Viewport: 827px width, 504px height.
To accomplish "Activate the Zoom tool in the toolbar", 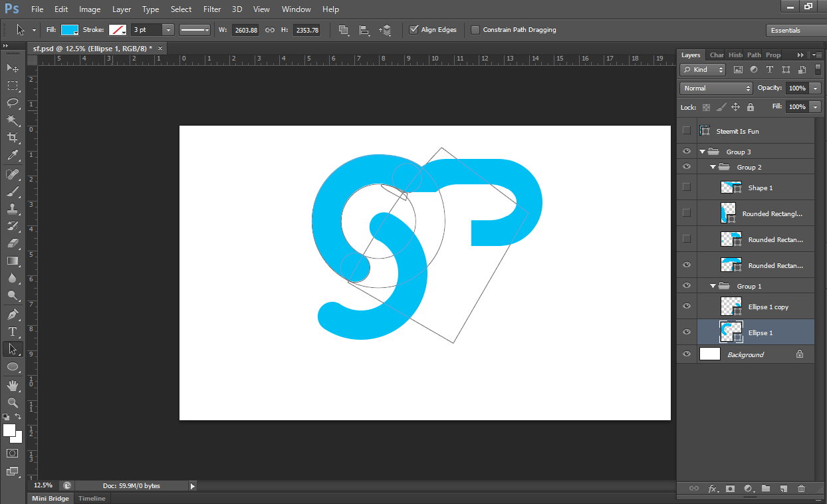I will pos(13,402).
